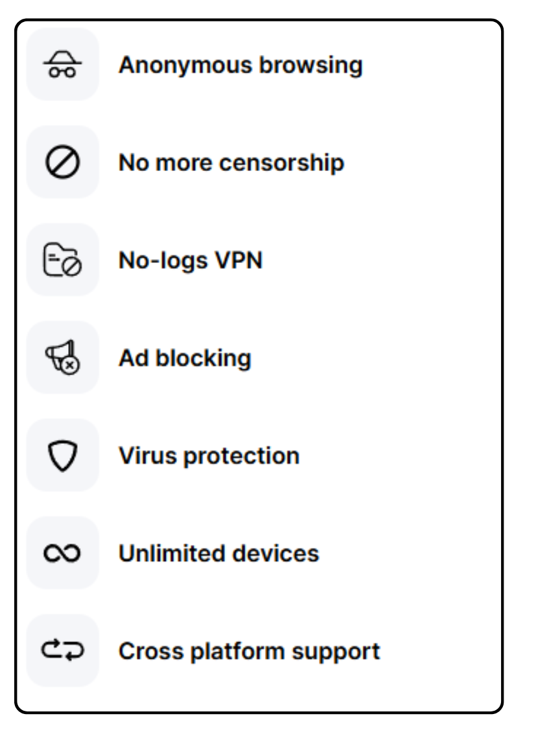Image resolution: width=560 pixels, height=738 pixels.
Task: Select the cross platform support arrows icon
Action: (63, 651)
